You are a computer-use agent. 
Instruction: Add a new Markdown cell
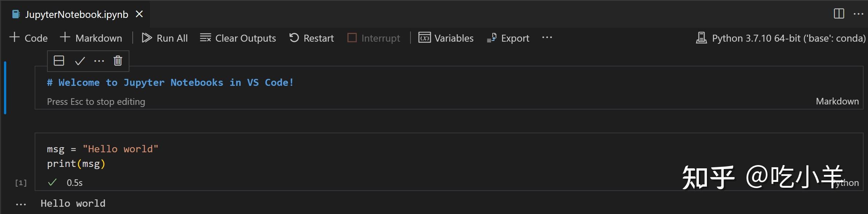point(91,38)
